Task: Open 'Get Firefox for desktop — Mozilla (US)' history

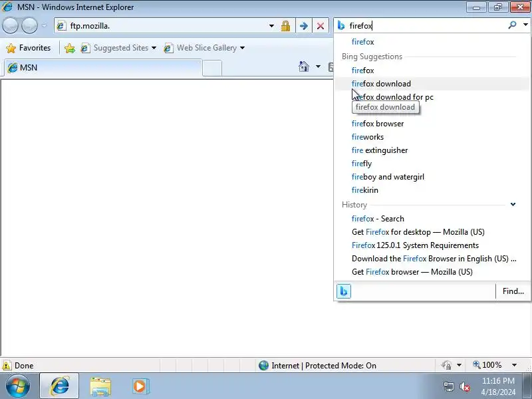Action: [x=432, y=231]
